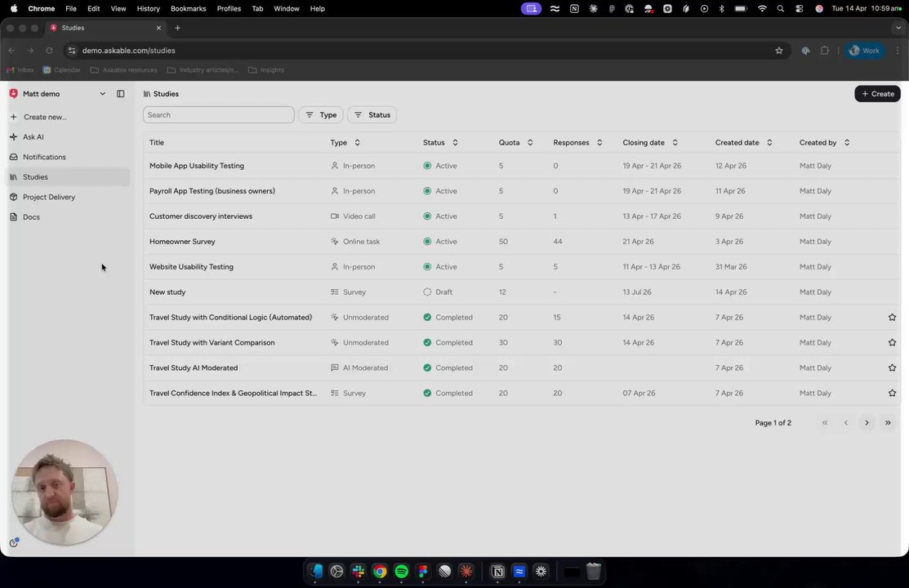The width and height of the screenshot is (909, 588).
Task: Star Travel Study AI Moderated
Action: point(892,367)
